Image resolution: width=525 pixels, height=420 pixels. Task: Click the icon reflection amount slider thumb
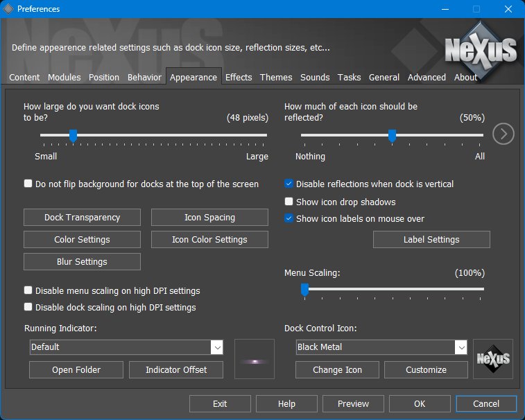tap(392, 136)
